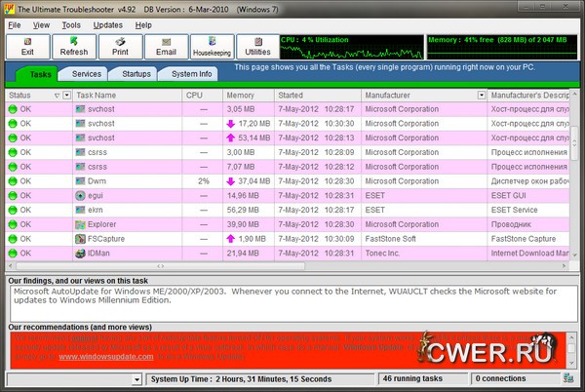
Task: Click green OK status indicator for Explorer
Action: pos(13,223)
